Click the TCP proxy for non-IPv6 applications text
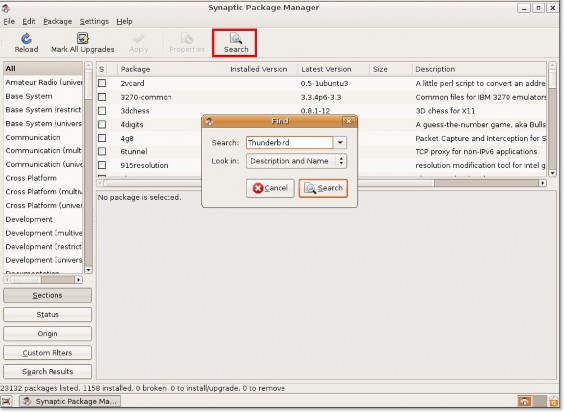This screenshot has width=564, height=412. tap(476, 151)
